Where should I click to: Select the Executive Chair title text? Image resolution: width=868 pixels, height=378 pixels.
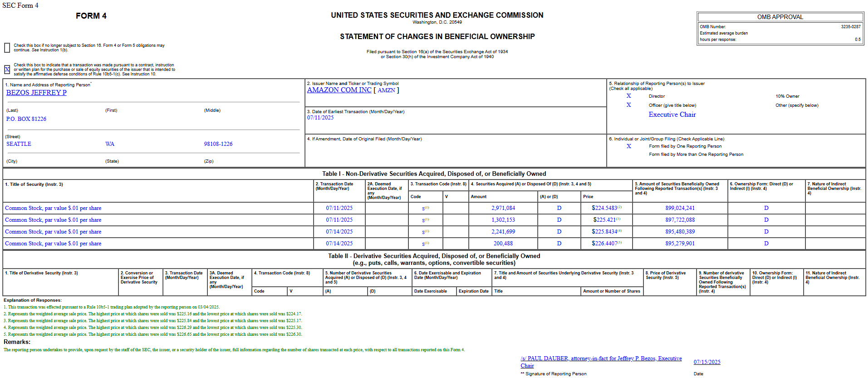[672, 114]
